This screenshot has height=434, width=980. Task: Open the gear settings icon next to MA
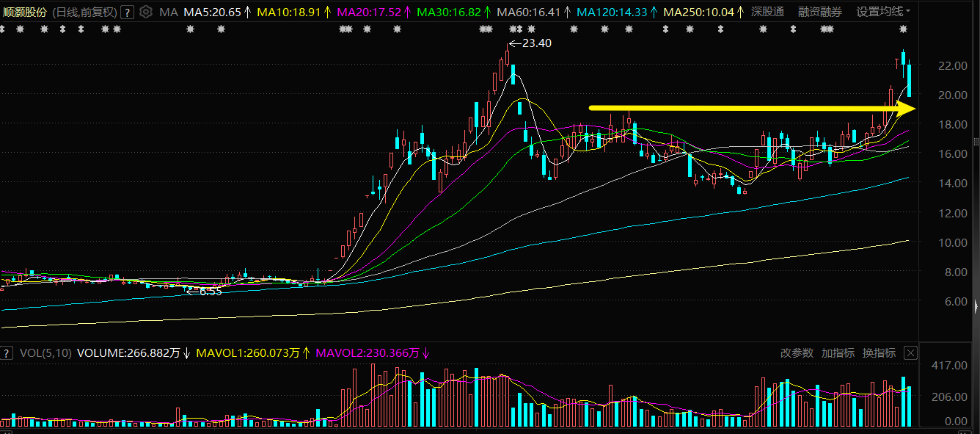coord(146,12)
